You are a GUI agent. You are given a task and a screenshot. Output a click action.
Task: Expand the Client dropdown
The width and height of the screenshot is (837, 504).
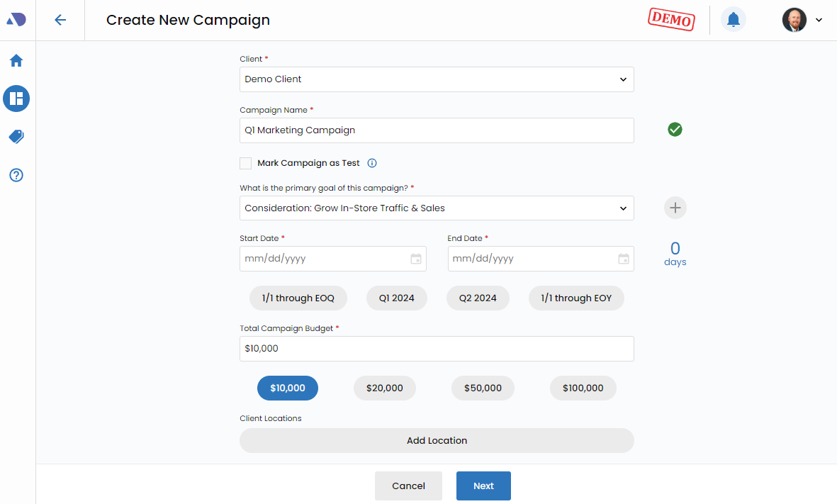437,79
